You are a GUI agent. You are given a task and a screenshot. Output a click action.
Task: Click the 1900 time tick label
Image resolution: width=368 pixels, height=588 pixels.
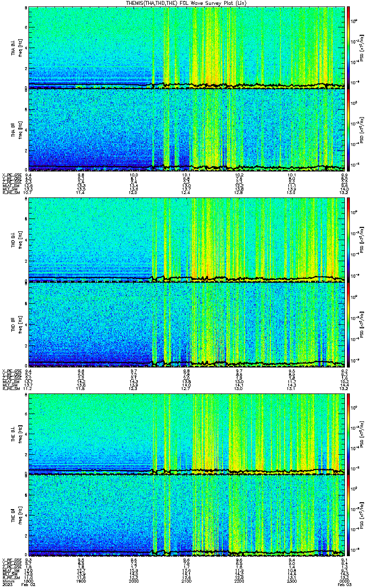coord(81,580)
